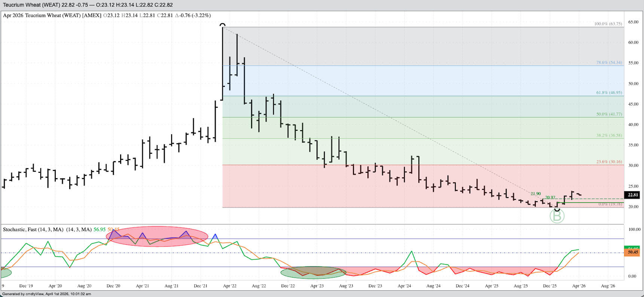Click the green oversold ellipse near Apr '23

[x=314, y=272]
